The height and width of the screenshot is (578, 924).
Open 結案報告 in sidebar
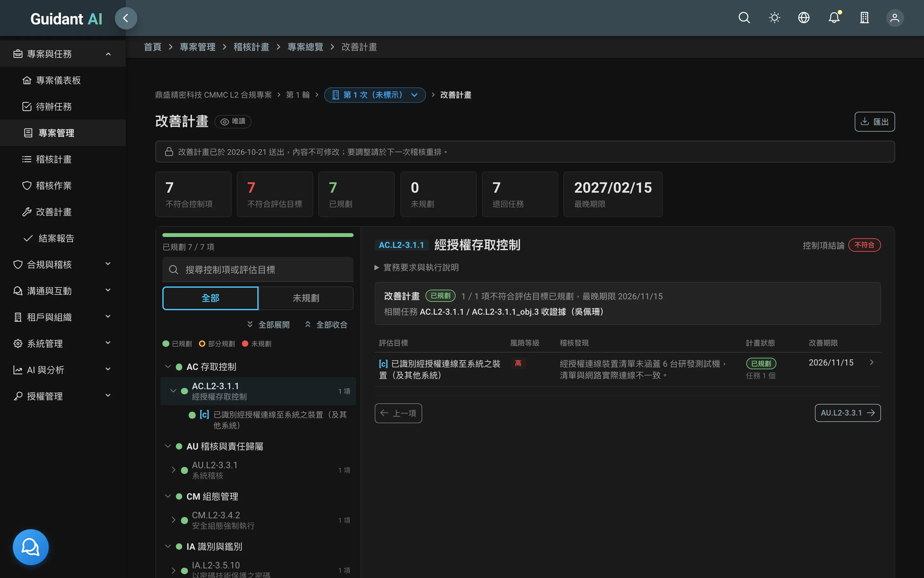tap(63, 238)
